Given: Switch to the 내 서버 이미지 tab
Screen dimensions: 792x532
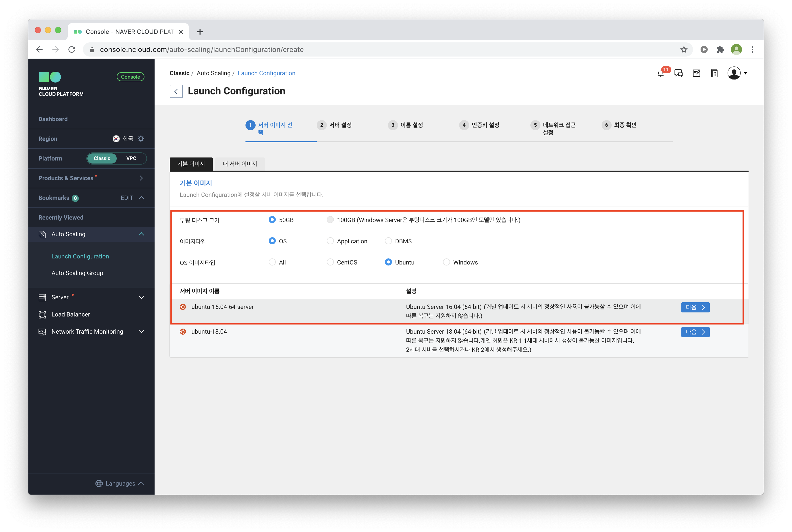Looking at the screenshot, I should click(x=240, y=164).
